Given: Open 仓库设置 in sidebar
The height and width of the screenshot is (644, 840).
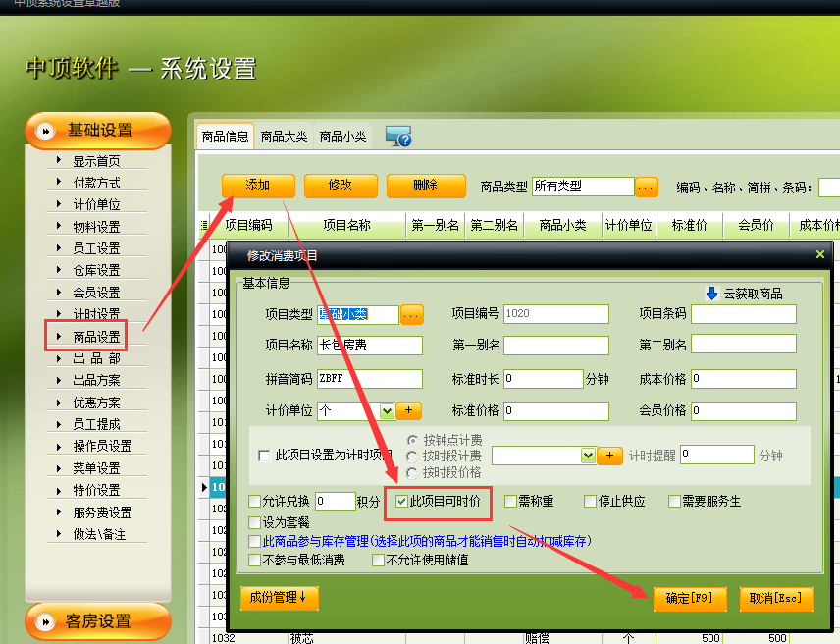Looking at the screenshot, I should 97,270.
